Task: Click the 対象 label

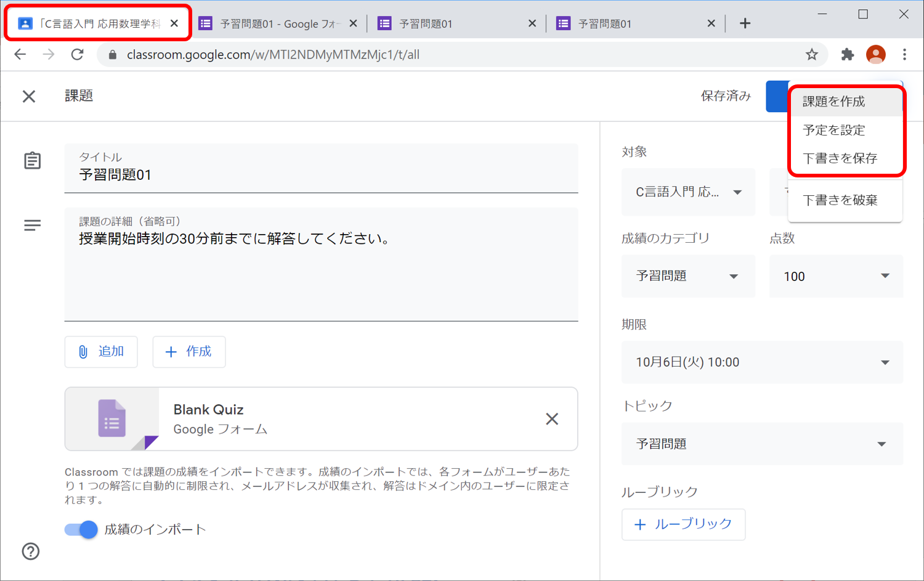Action: 634,152
